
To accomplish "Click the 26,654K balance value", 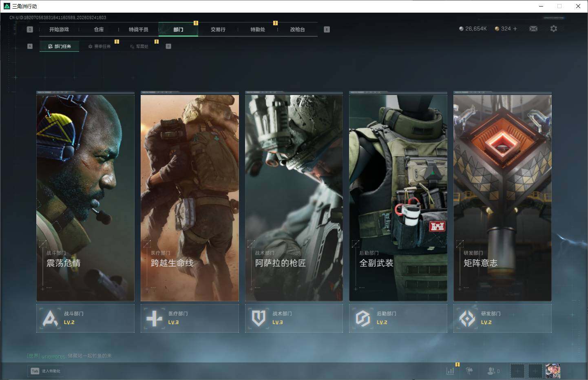I will point(476,29).
